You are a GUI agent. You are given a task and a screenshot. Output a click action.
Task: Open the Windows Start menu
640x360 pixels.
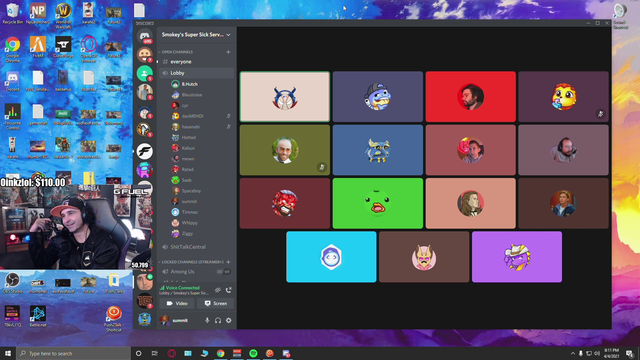tap(8, 353)
